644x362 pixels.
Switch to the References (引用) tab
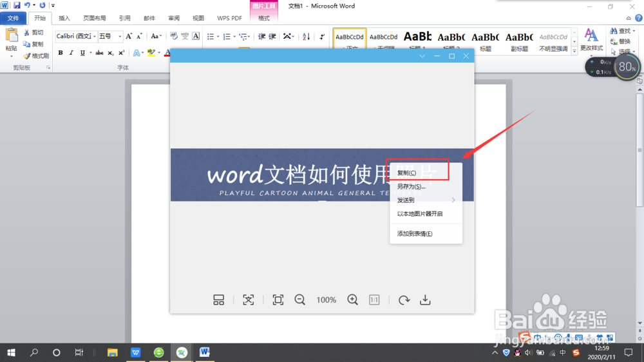pyautogui.click(x=124, y=18)
